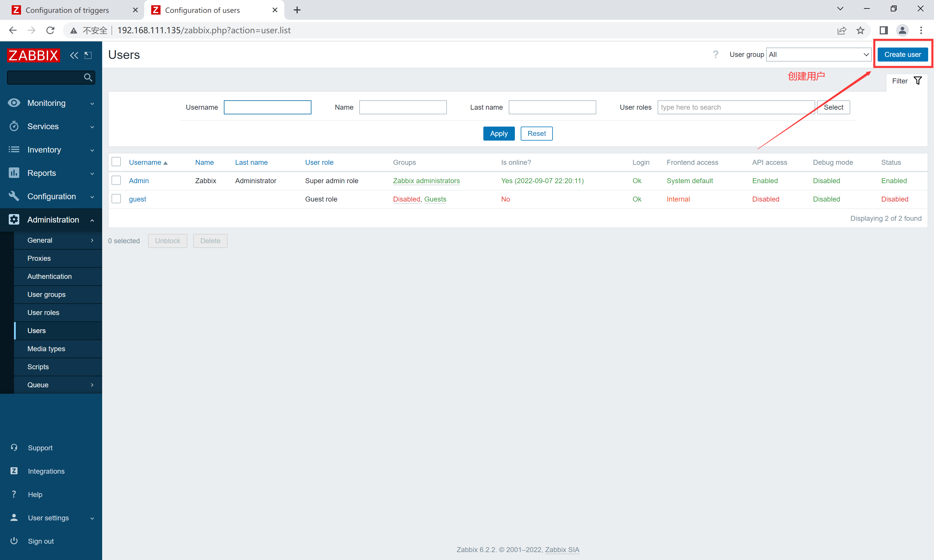The width and height of the screenshot is (934, 560).
Task: Click the hide sidebar icon
Action: (x=88, y=55)
